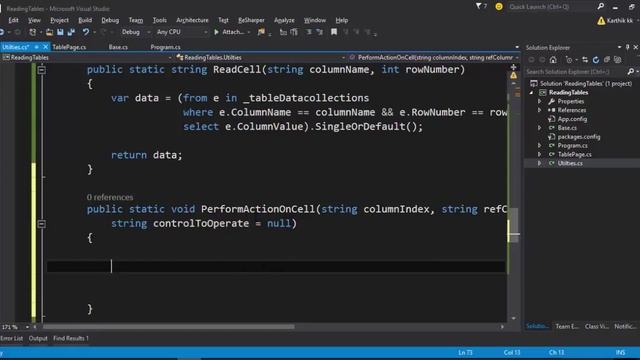Collapse the ReadCell method outline box

coord(41,70)
